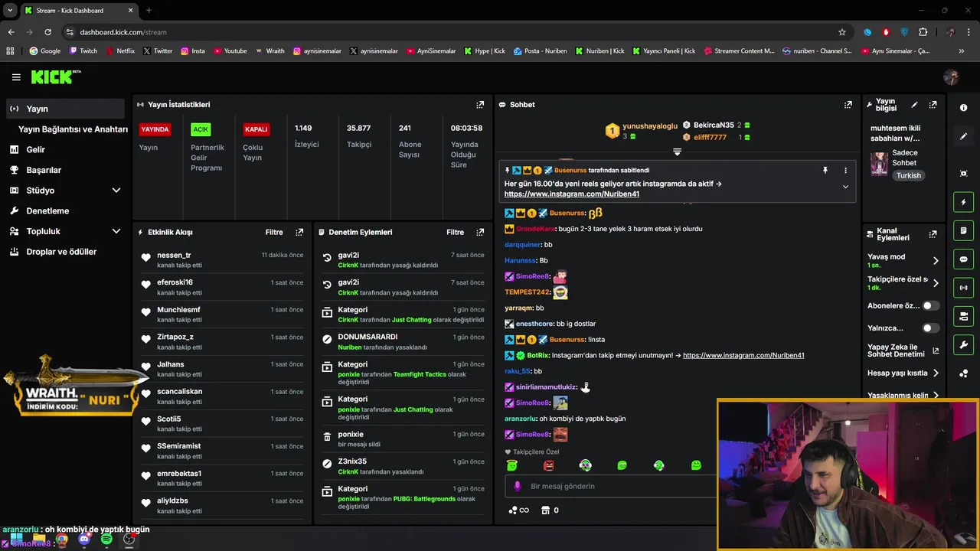Open the Twitch bookmark

[83, 51]
